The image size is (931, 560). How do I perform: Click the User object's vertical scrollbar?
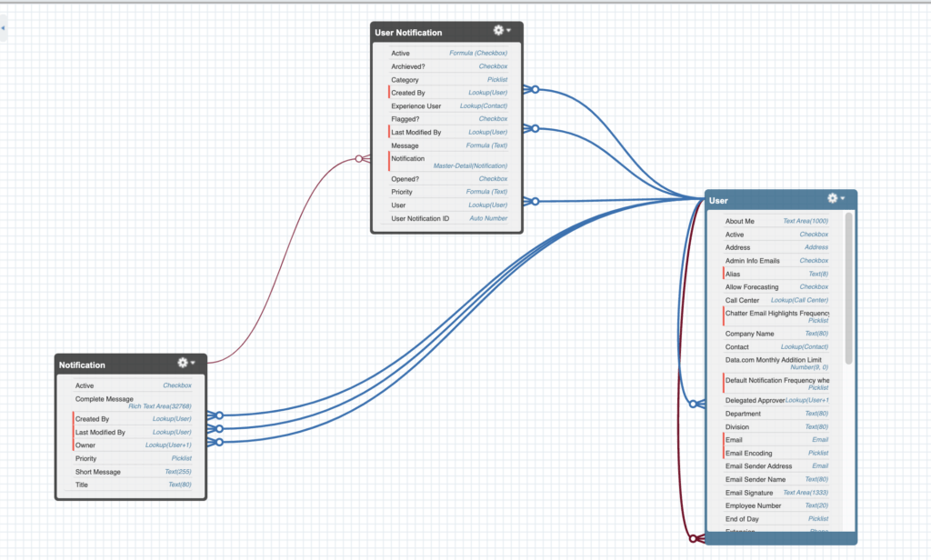click(848, 291)
